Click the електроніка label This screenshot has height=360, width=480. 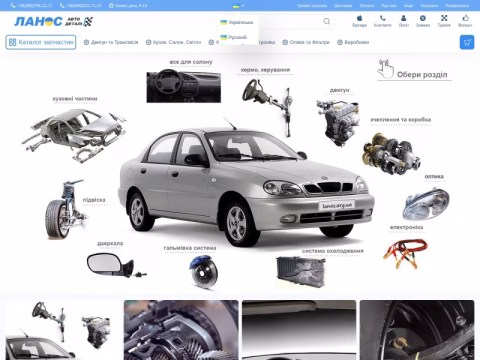tap(406, 227)
